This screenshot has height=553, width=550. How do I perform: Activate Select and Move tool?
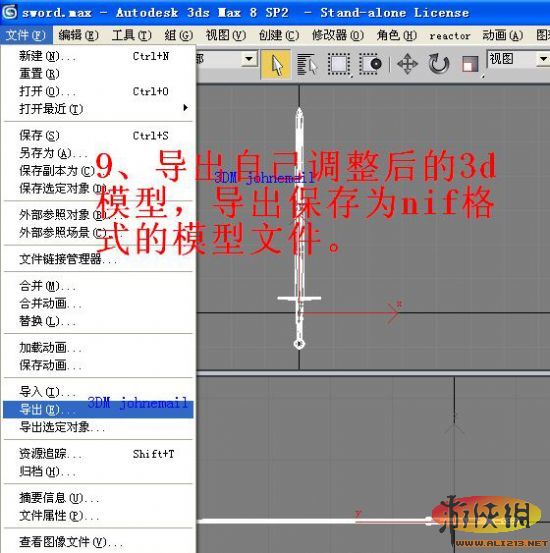coord(407,65)
